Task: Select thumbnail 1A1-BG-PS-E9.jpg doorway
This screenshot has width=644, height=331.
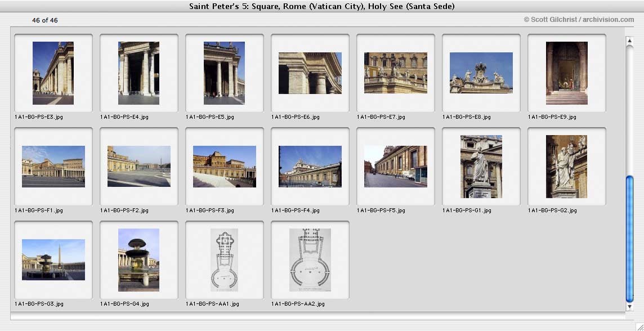Action: [567, 73]
